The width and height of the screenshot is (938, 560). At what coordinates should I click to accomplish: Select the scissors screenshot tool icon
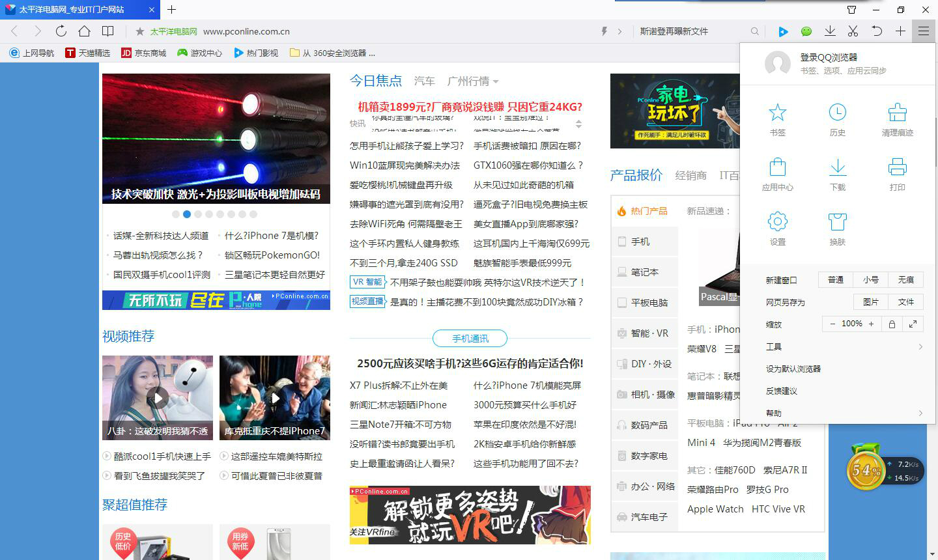tap(853, 31)
